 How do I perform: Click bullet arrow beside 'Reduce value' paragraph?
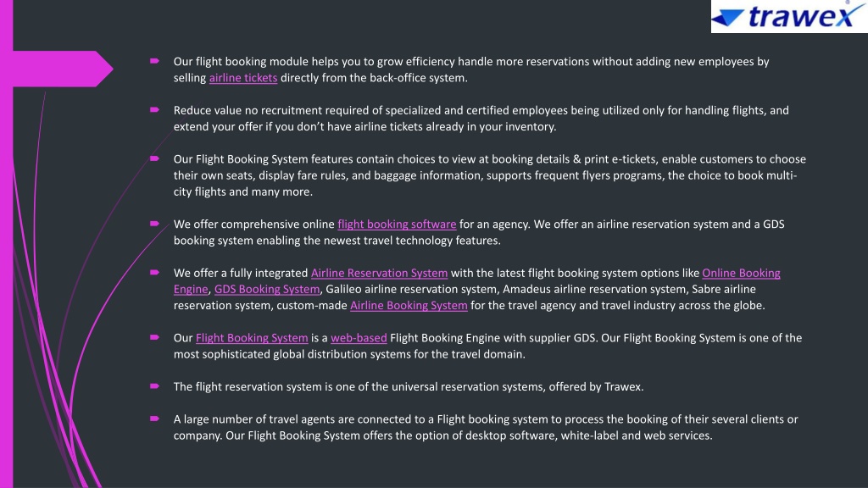pyautogui.click(x=154, y=109)
